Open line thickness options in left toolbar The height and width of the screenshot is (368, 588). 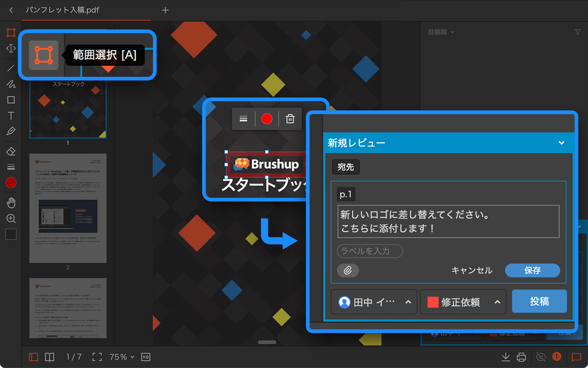tap(11, 167)
